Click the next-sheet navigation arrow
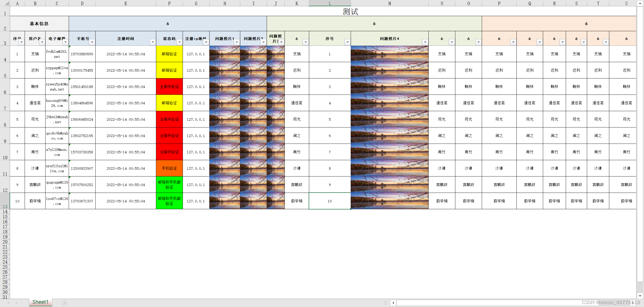644x307 pixels. pyautogui.click(x=16, y=303)
